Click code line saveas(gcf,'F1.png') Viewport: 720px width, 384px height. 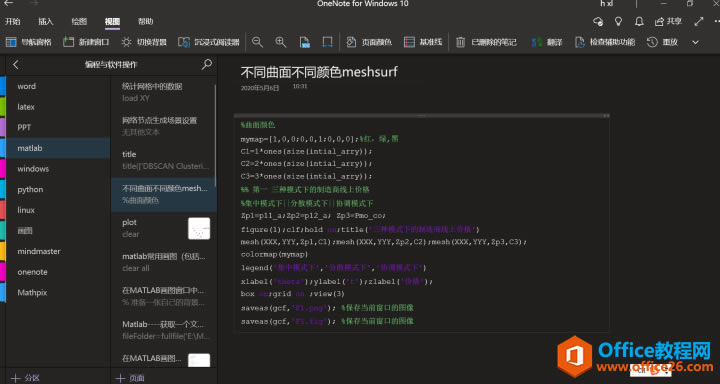(x=327, y=308)
